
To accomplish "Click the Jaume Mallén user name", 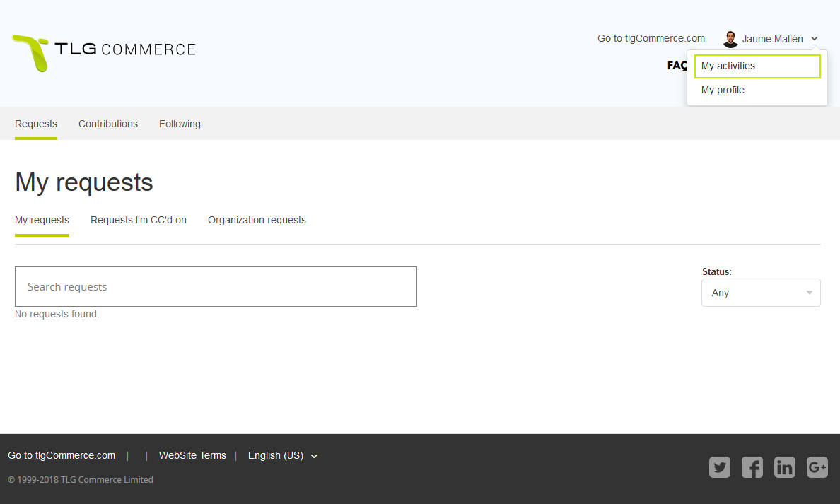I will click(772, 39).
